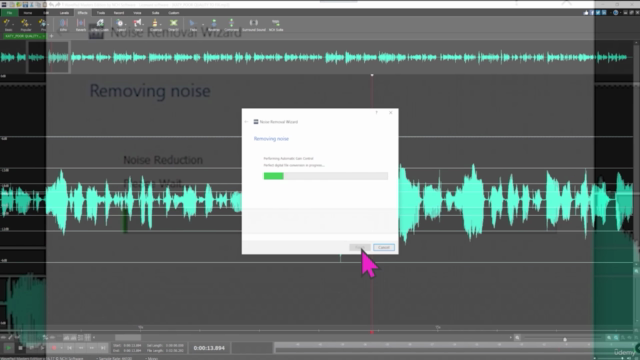Open the Cleanup effect icon
This screenshot has width=640, height=360.
tap(155, 24)
